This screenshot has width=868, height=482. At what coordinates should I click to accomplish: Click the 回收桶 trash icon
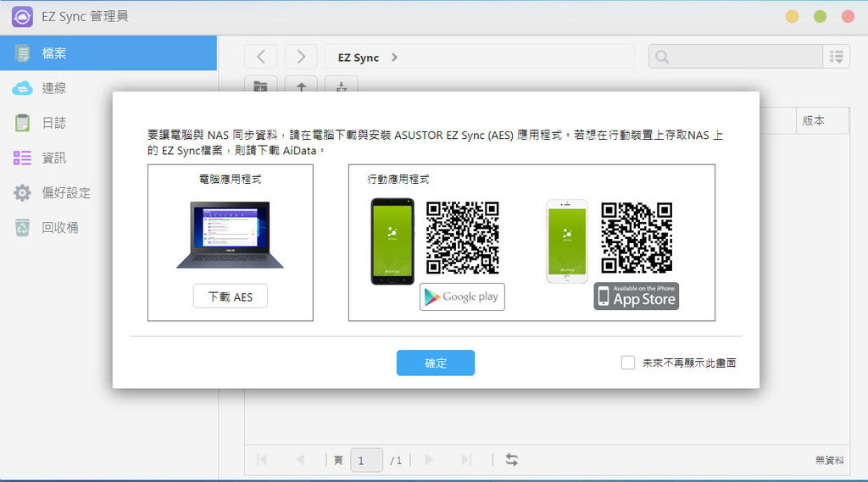point(22,227)
